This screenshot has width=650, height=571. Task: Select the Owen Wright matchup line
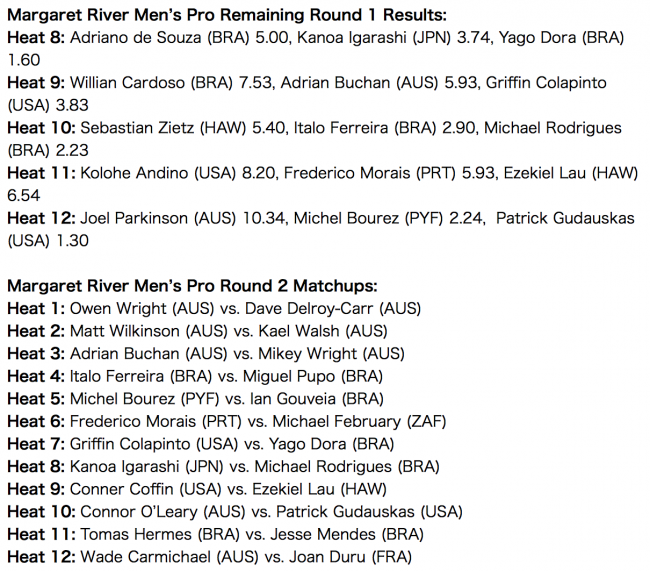tap(214, 309)
